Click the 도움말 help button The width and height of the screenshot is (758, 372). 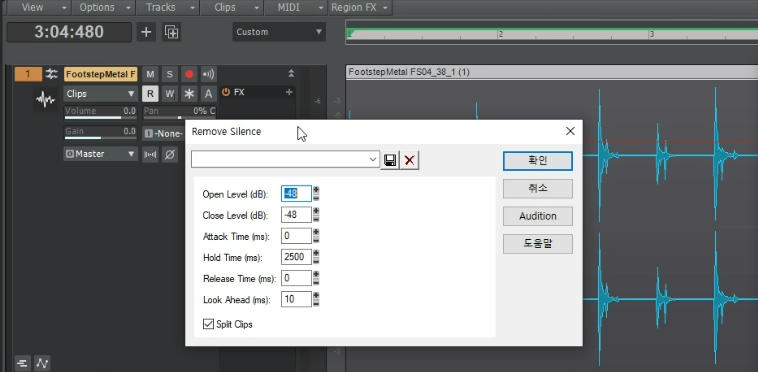(538, 243)
